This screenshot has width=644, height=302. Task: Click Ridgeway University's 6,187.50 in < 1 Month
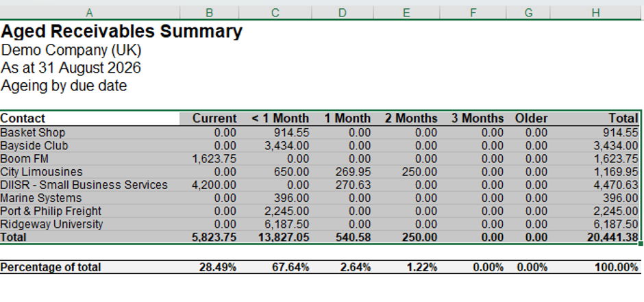(x=275, y=225)
